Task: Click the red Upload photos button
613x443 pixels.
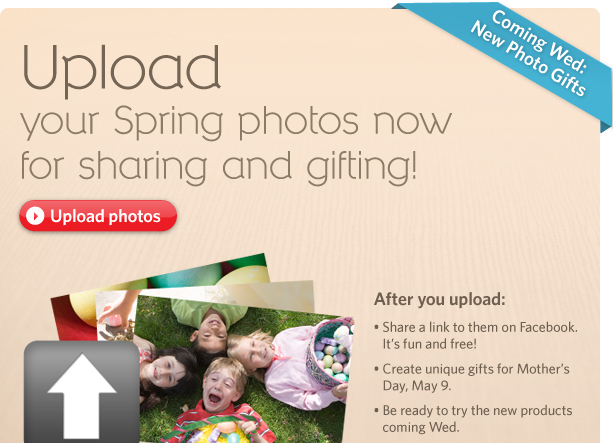Action: tap(98, 216)
